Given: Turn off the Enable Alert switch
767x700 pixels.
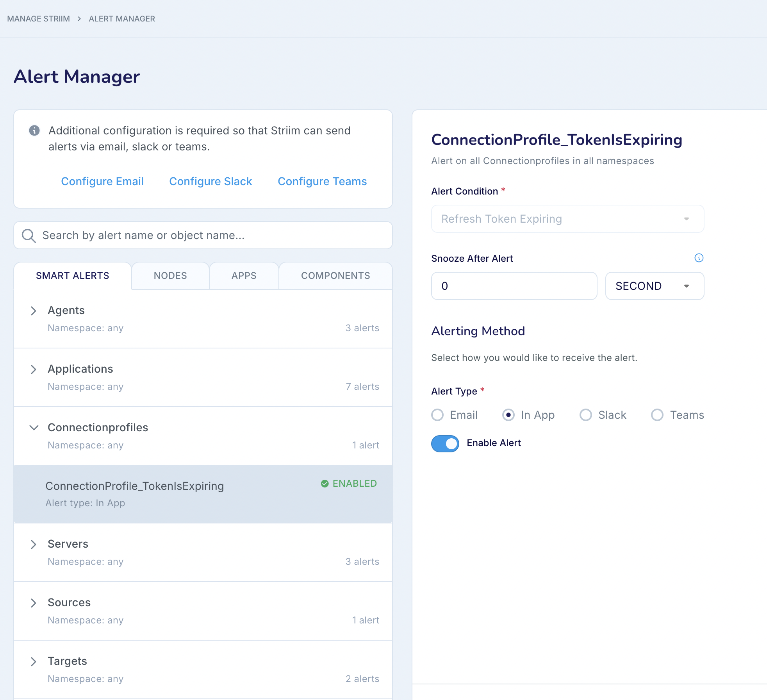Looking at the screenshot, I should (445, 443).
